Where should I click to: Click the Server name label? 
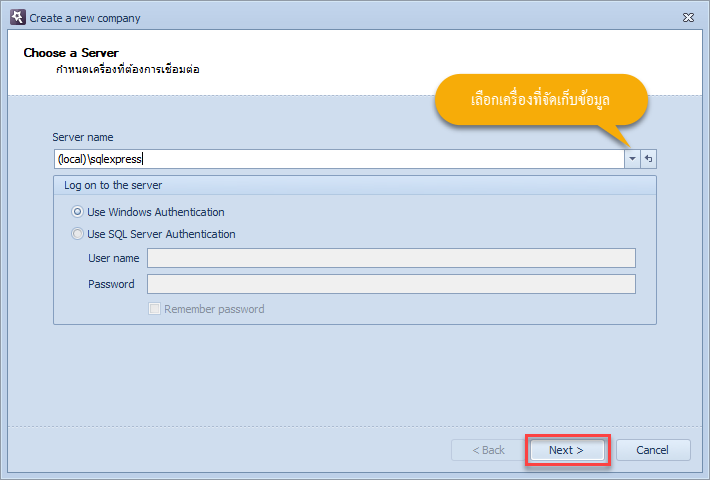[83, 137]
